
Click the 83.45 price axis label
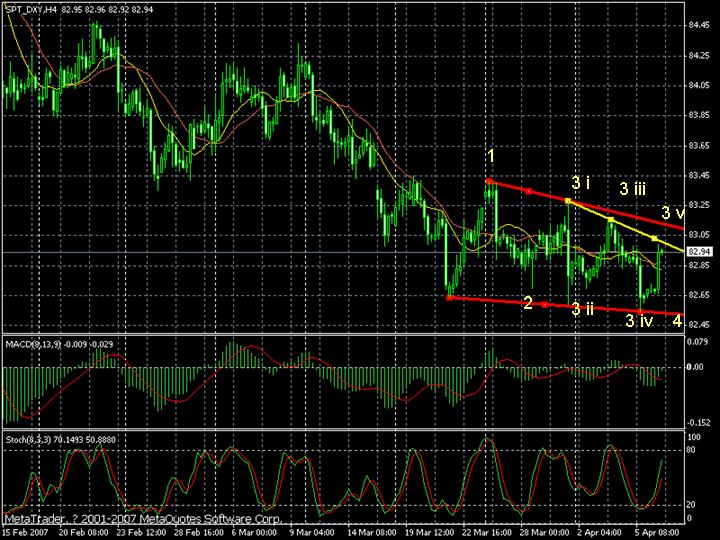coord(699,175)
